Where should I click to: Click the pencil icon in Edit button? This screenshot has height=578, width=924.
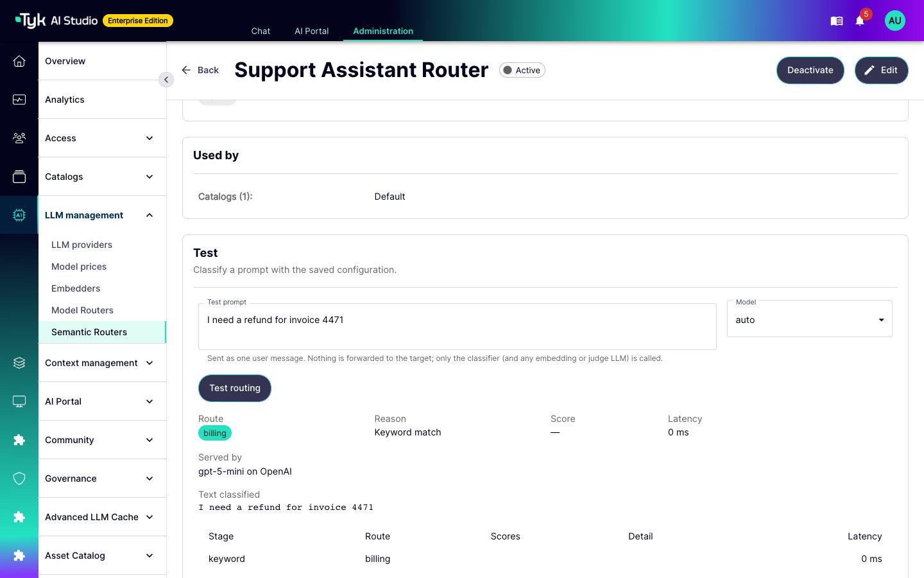click(869, 70)
